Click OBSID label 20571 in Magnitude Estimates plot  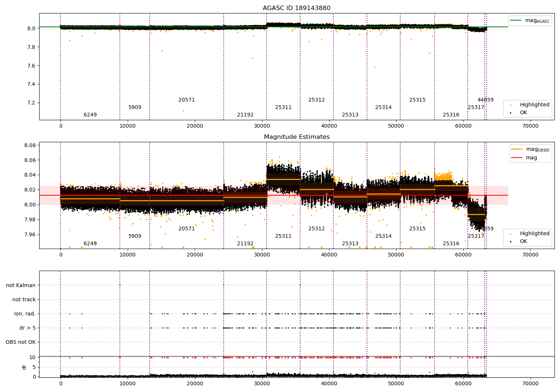[187, 229]
